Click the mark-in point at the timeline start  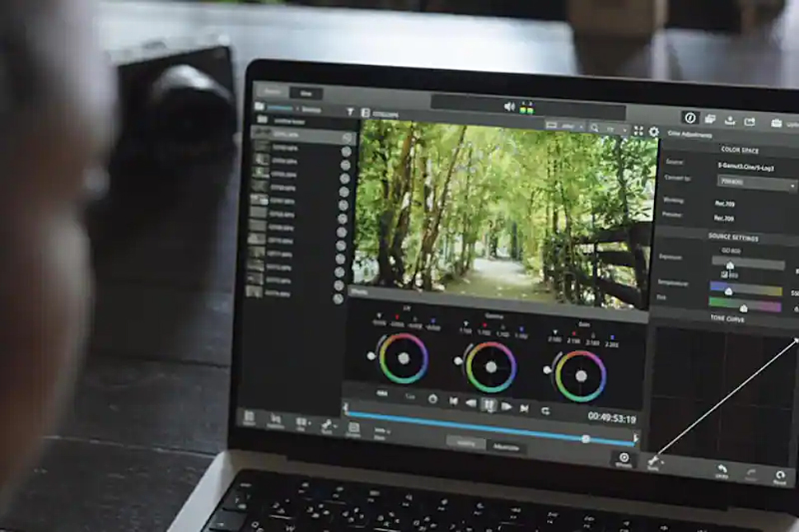pos(345,407)
